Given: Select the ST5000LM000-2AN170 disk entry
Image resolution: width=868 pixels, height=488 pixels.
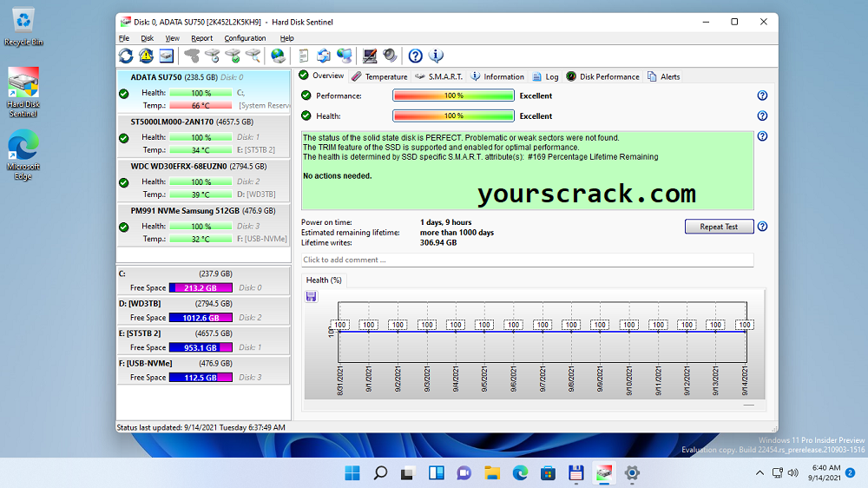Looking at the screenshot, I should (x=204, y=136).
